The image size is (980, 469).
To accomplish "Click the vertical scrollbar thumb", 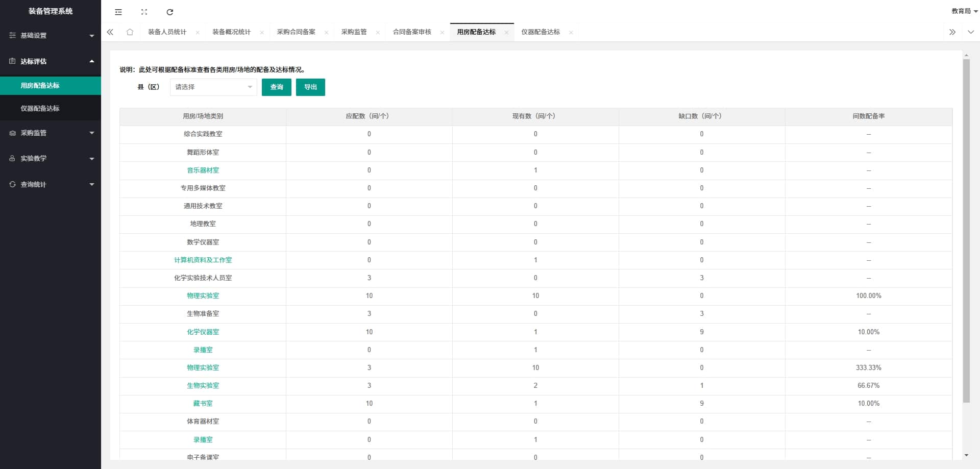I will click(x=966, y=230).
